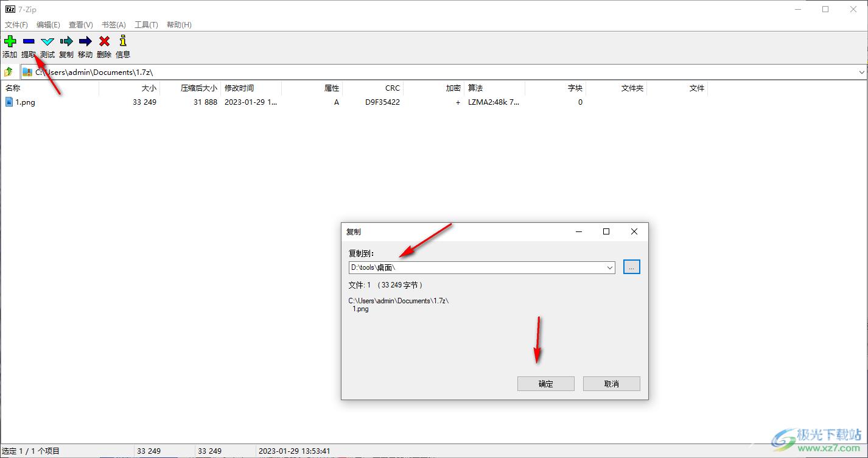Click the Test (测试) toolbar icon
The width and height of the screenshot is (868, 458).
47,41
